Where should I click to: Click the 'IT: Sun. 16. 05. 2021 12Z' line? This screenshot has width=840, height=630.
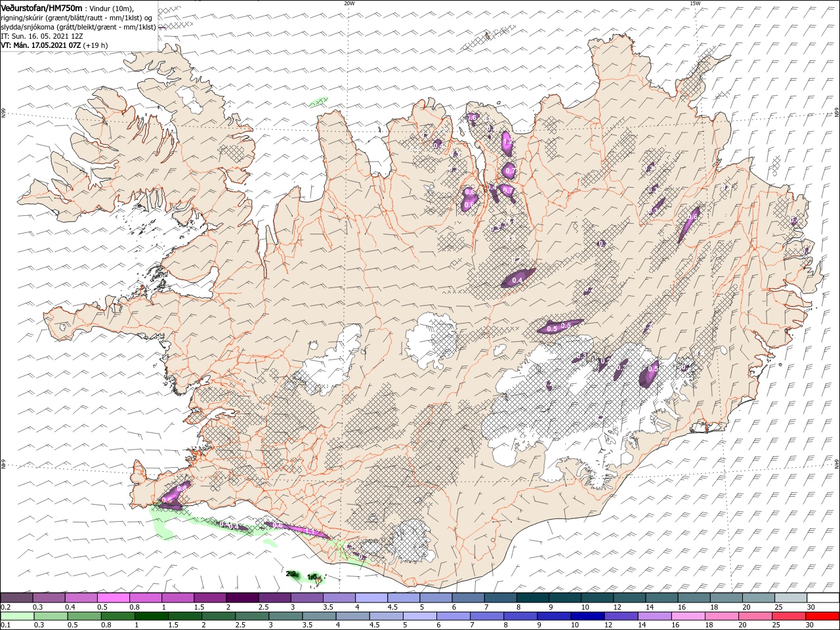click(43, 36)
